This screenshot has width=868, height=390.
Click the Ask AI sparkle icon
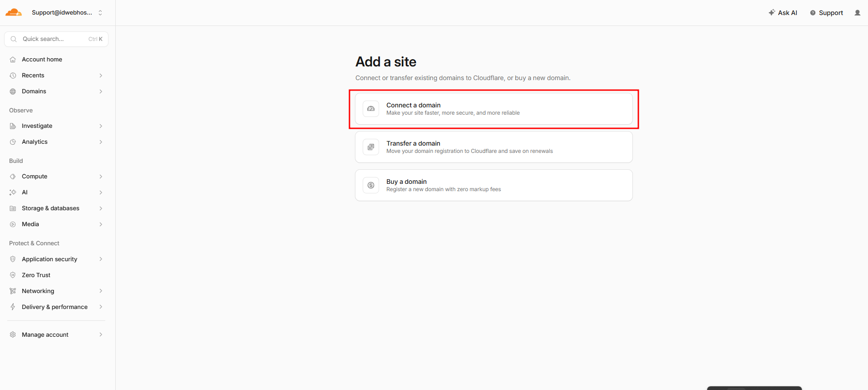pos(772,13)
